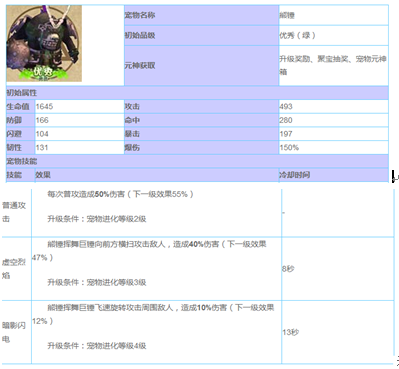Click the 暗影闪电 skill name
The width and height of the screenshot is (399, 369).
coord(14,332)
